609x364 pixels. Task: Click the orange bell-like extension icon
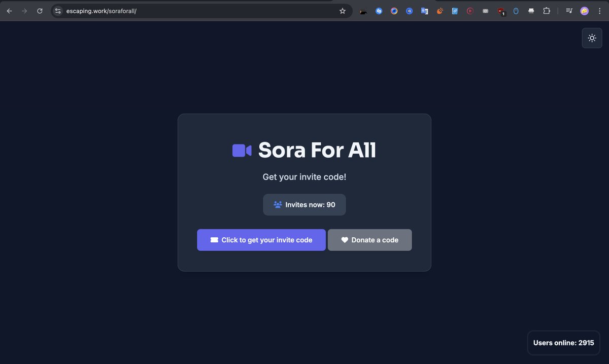point(439,11)
